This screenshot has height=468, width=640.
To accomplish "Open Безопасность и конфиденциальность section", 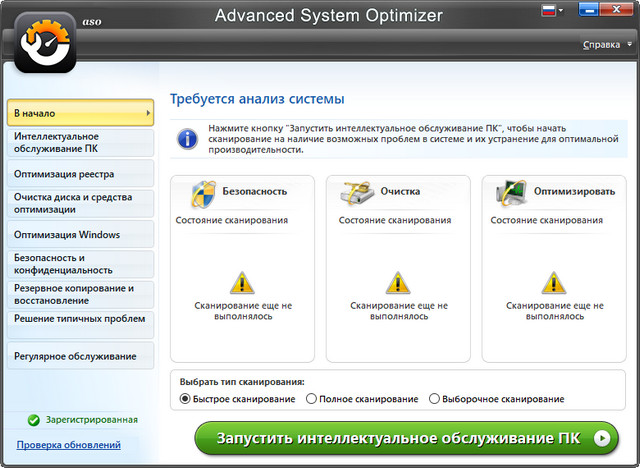I will (x=80, y=264).
